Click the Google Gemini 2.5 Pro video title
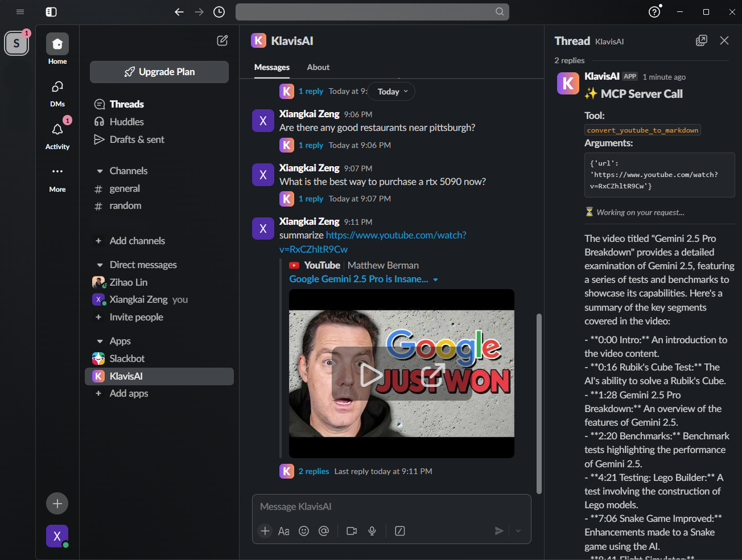 (x=358, y=279)
